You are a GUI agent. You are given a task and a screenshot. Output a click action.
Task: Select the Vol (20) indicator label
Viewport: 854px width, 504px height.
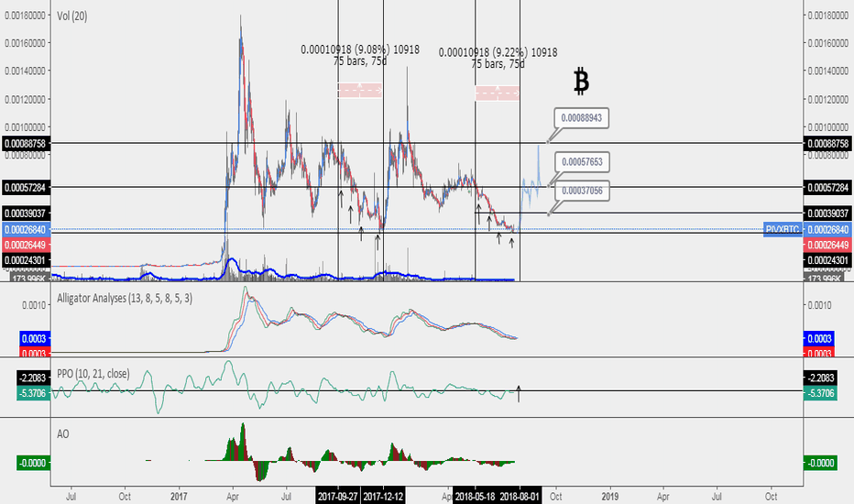coord(71,16)
